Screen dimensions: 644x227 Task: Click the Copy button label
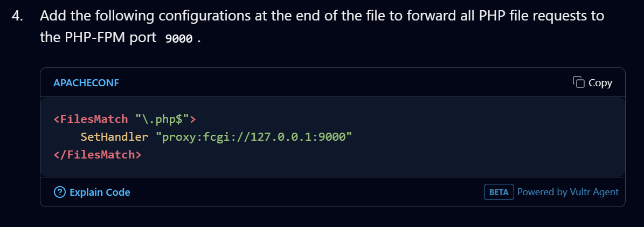click(x=600, y=83)
